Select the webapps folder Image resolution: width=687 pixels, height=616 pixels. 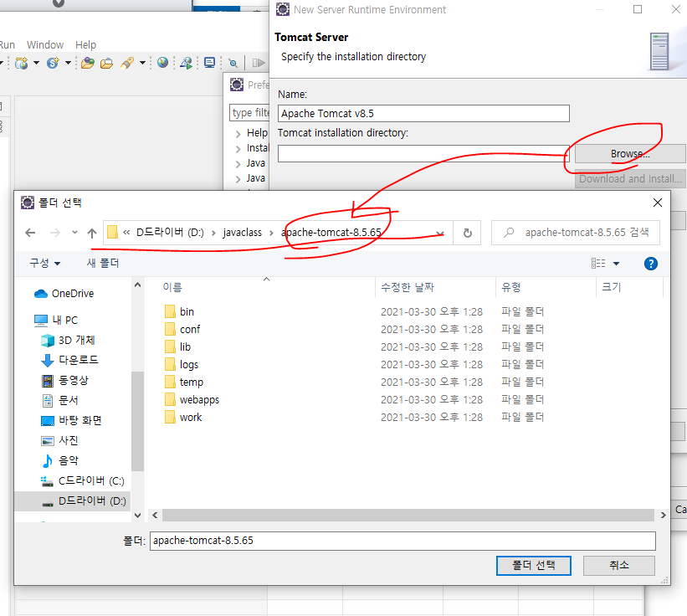tap(199, 399)
